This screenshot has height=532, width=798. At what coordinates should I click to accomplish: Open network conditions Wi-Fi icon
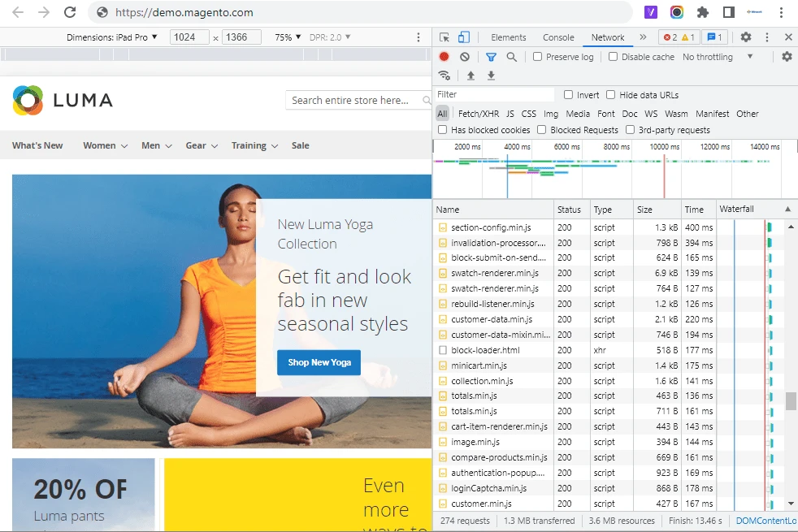[x=445, y=76]
